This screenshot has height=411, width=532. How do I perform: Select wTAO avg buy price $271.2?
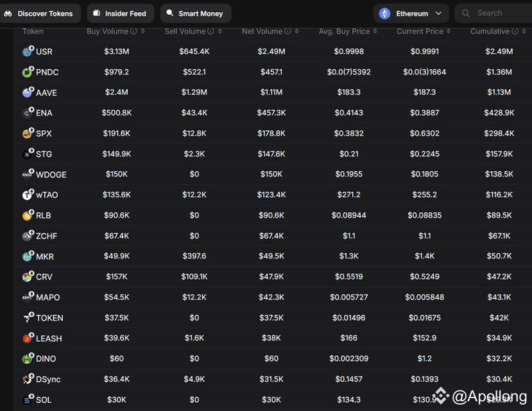pyautogui.click(x=349, y=195)
